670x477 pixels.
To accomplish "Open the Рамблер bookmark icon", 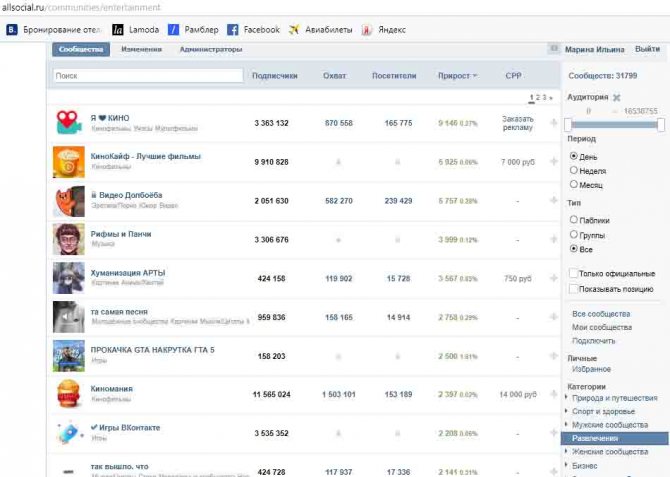I will click(x=173, y=30).
